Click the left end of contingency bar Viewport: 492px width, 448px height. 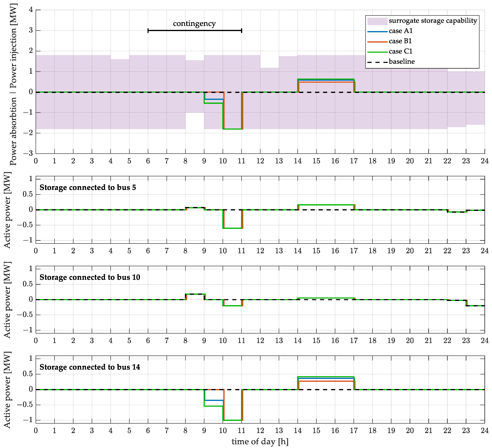click(x=148, y=30)
